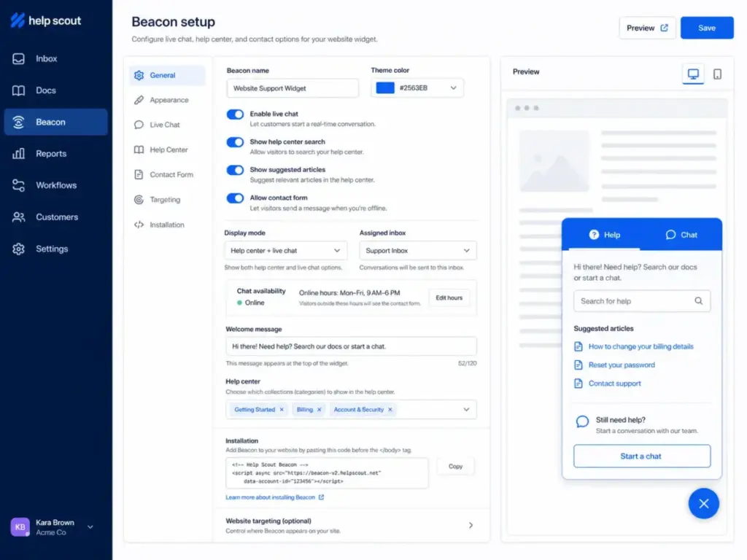Open the Display mode dropdown
The height and width of the screenshot is (560, 747).
coord(285,251)
